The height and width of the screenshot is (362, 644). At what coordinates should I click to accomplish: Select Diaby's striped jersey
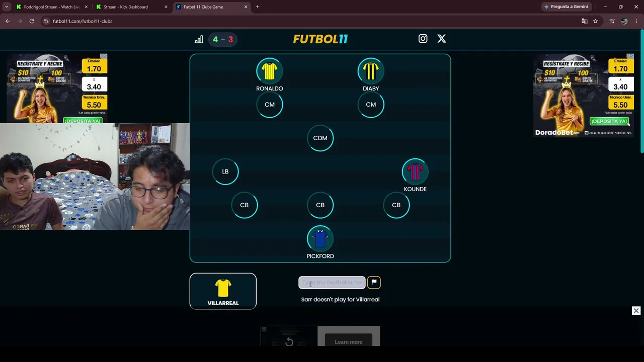coord(371,71)
